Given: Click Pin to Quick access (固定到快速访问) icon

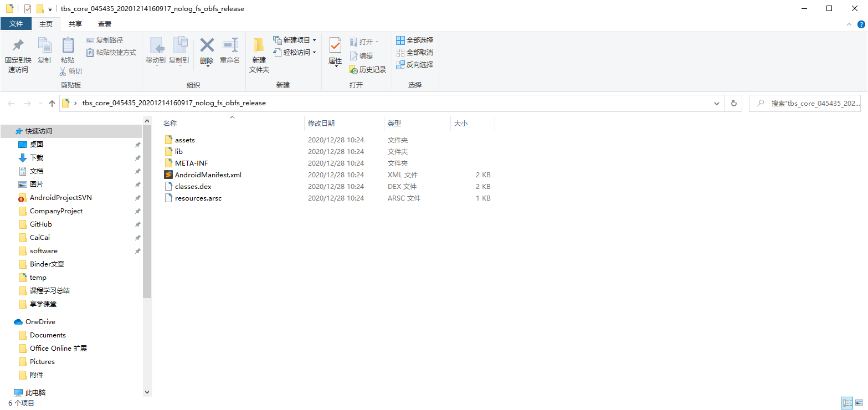Looking at the screenshot, I should [18, 45].
